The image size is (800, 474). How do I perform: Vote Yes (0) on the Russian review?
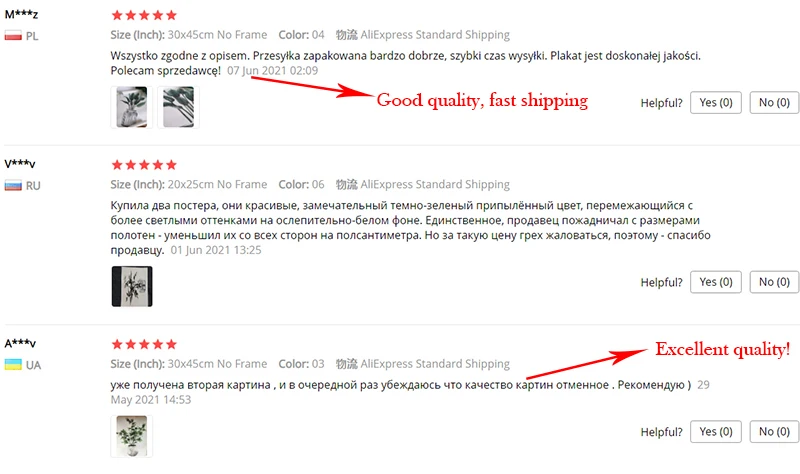click(x=715, y=282)
